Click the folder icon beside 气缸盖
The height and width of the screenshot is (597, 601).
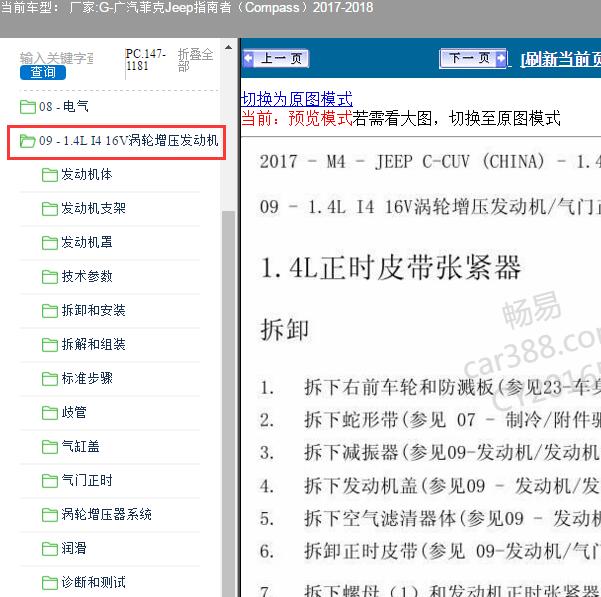[x=50, y=446]
